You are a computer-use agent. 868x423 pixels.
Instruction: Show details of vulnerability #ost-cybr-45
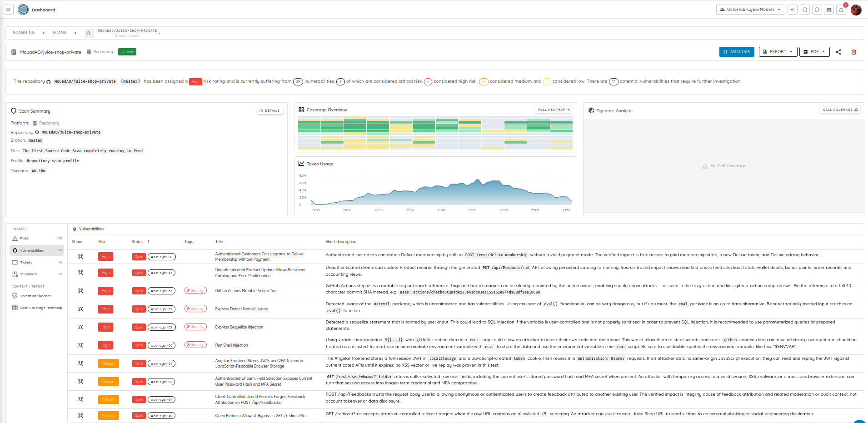80,273
